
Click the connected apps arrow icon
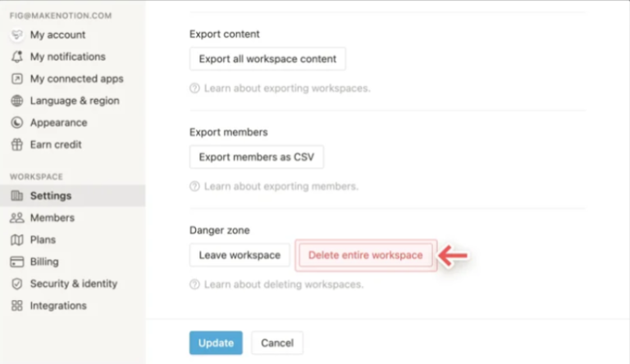(x=16, y=79)
